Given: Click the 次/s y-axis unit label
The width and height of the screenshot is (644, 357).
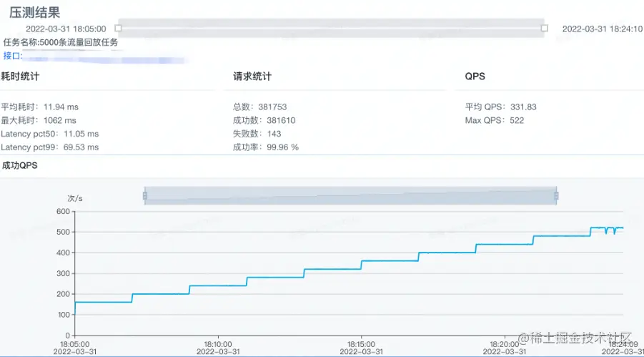Looking at the screenshot, I should click(75, 198).
